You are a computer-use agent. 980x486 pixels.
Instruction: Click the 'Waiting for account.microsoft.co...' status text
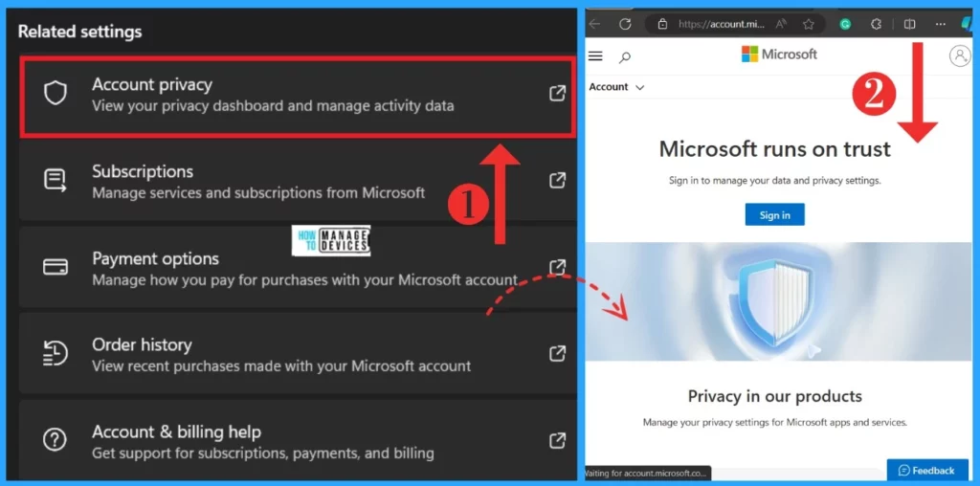648,474
